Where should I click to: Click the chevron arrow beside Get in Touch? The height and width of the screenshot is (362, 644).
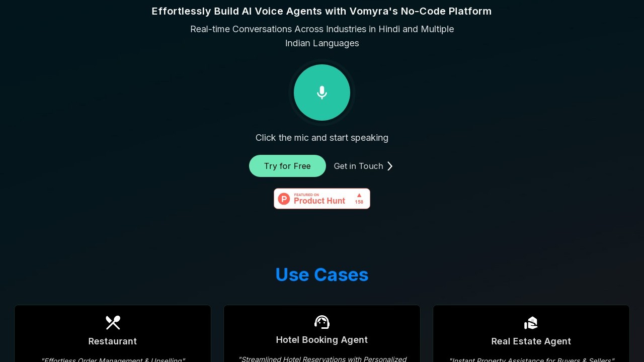(x=390, y=166)
